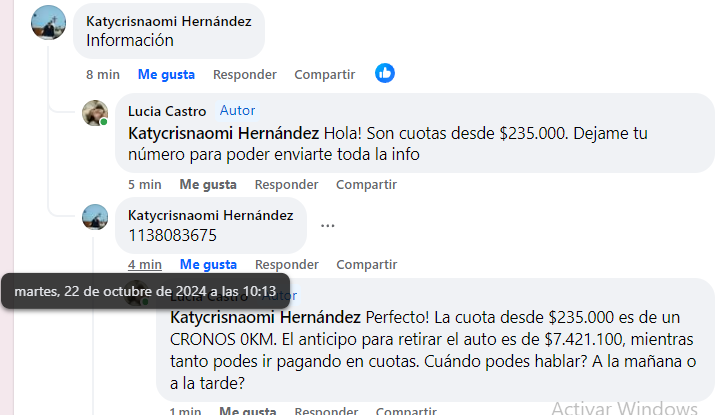Click Compartir under the 1138083675 comment
Screen dimensions: 726x415
click(x=367, y=264)
